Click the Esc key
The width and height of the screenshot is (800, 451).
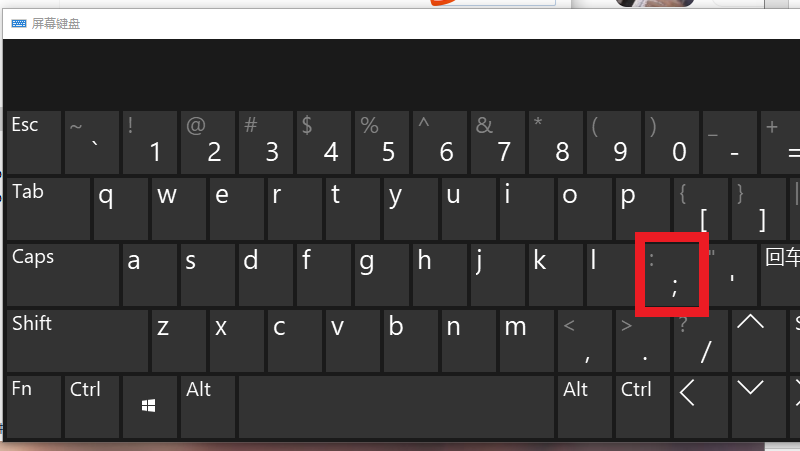coord(34,143)
